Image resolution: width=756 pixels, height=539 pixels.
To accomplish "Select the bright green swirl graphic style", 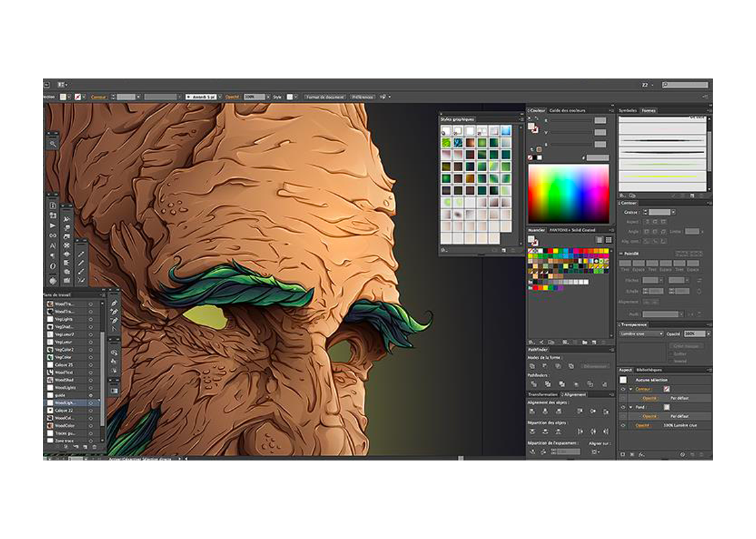I will pyautogui.click(x=446, y=143).
